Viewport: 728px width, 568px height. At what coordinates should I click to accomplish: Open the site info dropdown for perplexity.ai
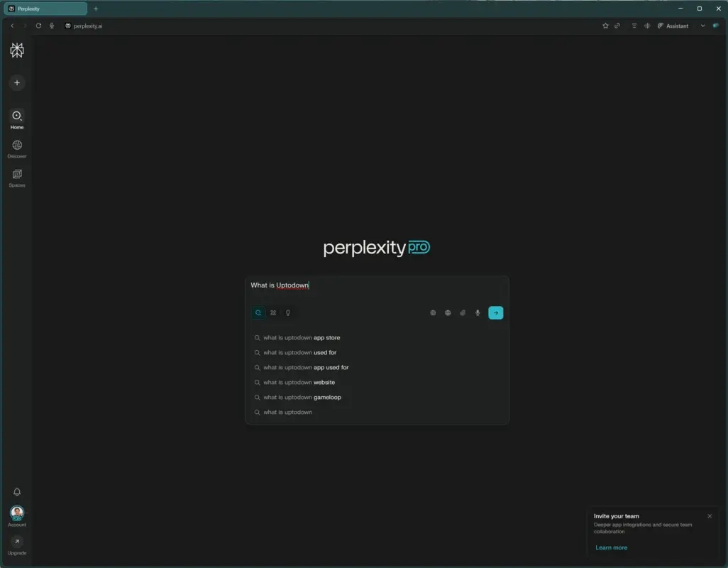pyautogui.click(x=66, y=26)
